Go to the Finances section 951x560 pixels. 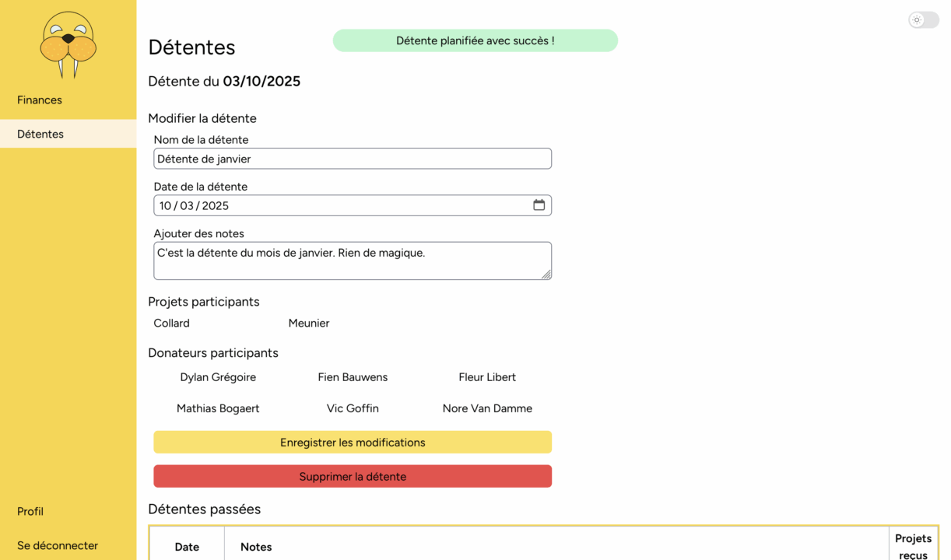(x=40, y=100)
